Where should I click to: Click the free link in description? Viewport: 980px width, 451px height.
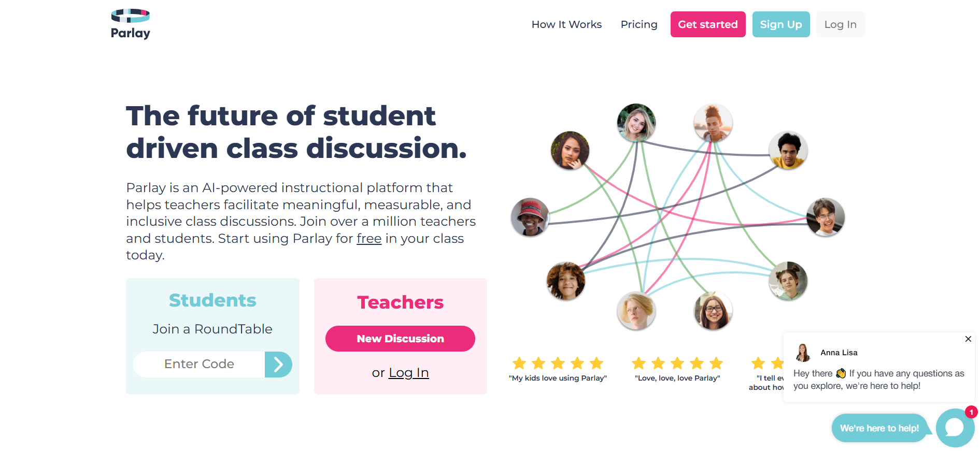tap(369, 239)
